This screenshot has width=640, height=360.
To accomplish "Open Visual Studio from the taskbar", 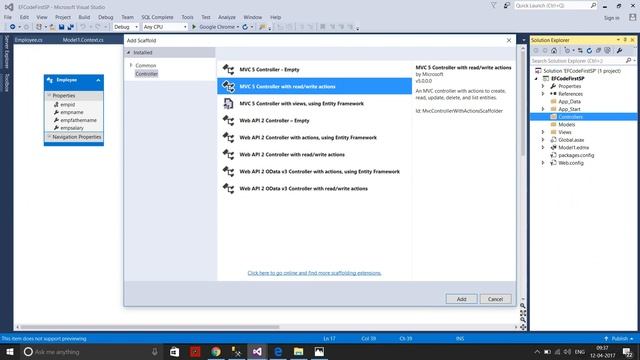I will (x=257, y=351).
